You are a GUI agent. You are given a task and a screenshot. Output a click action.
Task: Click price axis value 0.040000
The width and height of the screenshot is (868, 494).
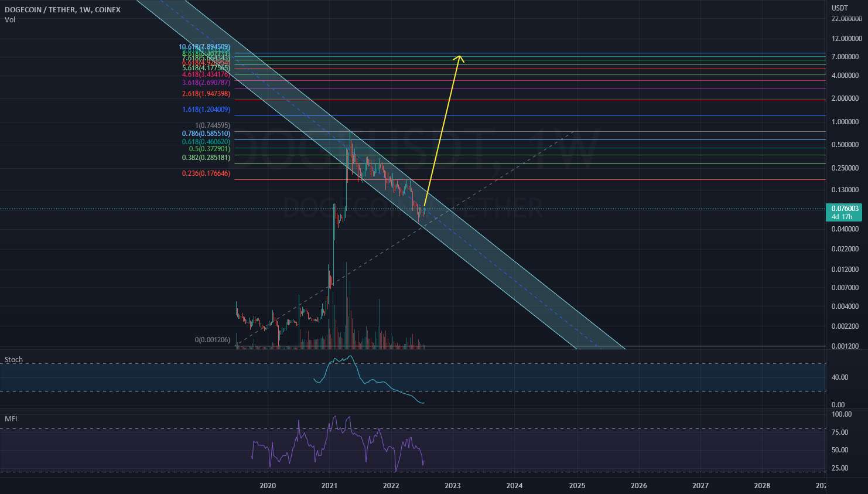(x=845, y=229)
